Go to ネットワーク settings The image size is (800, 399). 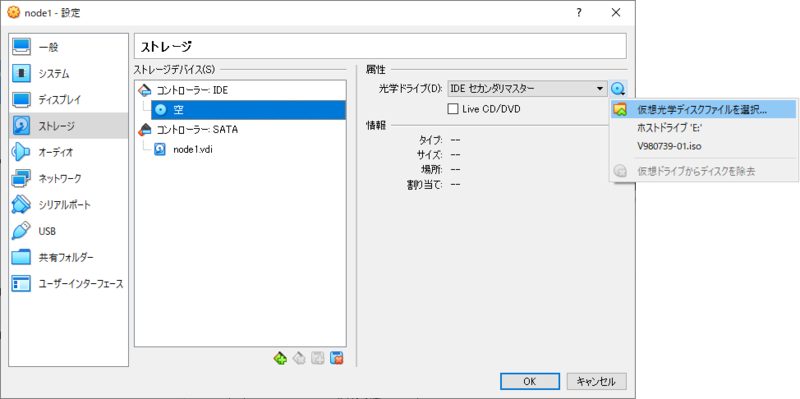coord(68,179)
